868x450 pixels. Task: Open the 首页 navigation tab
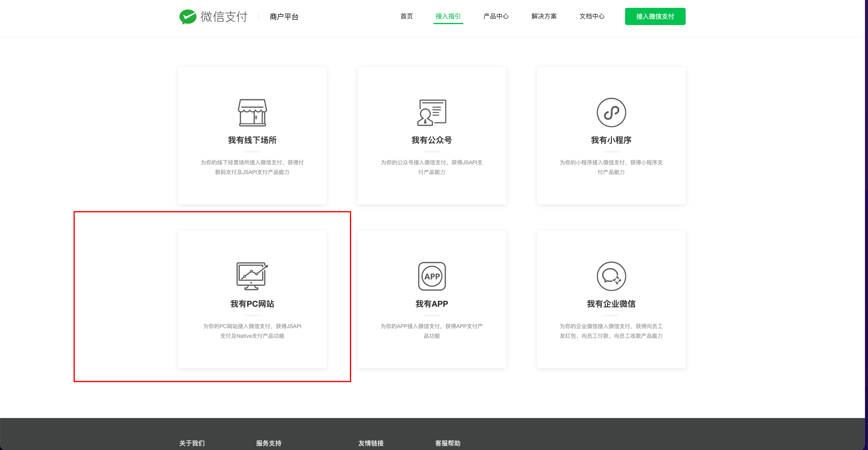[x=406, y=16]
